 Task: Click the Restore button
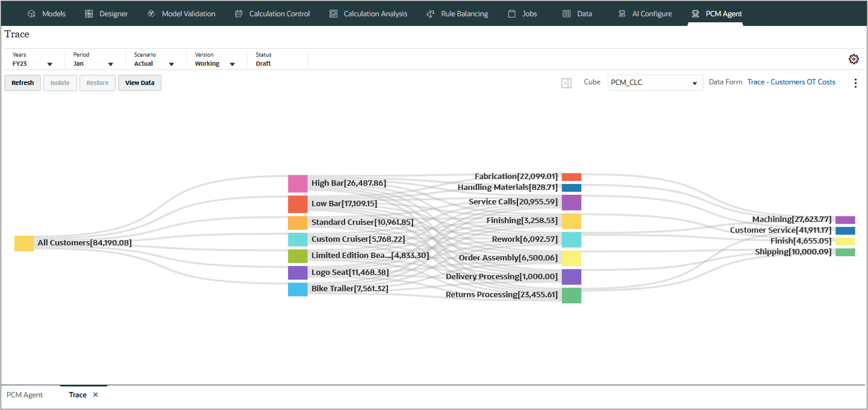tap(98, 83)
